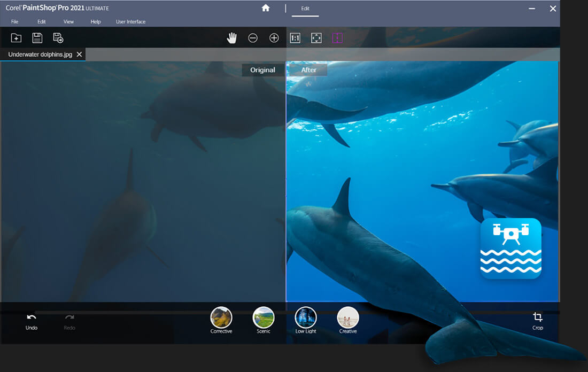
Task: Zoom in with the plus icon
Action: [274, 38]
